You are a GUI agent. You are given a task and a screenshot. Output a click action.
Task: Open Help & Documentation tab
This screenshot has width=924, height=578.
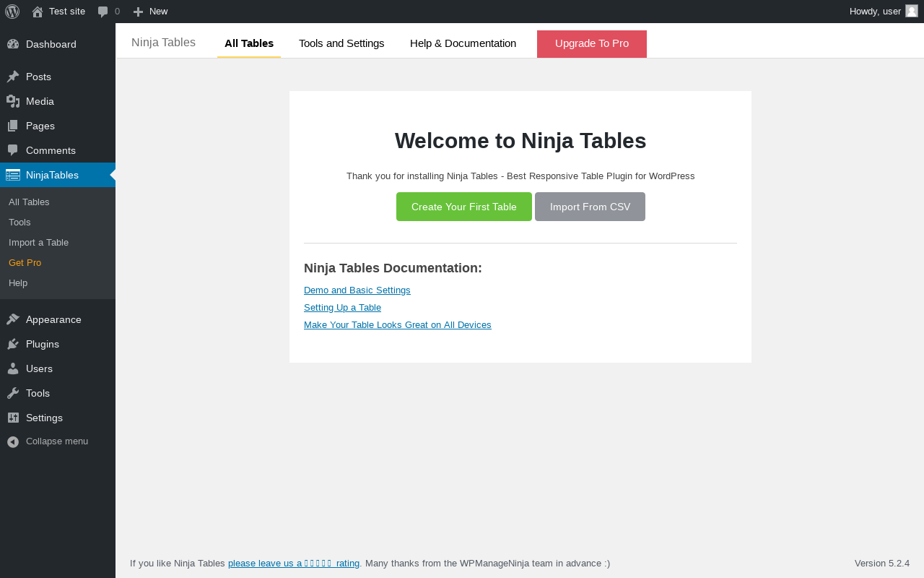[x=463, y=43]
